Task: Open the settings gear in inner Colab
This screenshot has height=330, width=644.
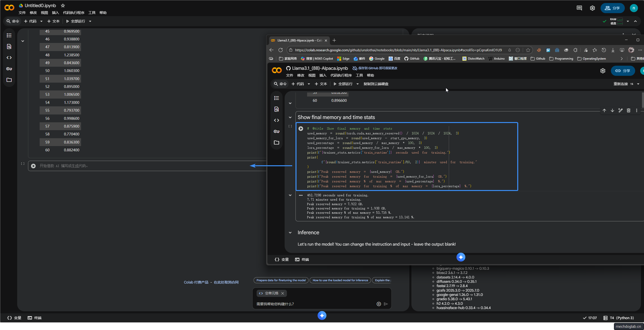Action: coord(603,71)
